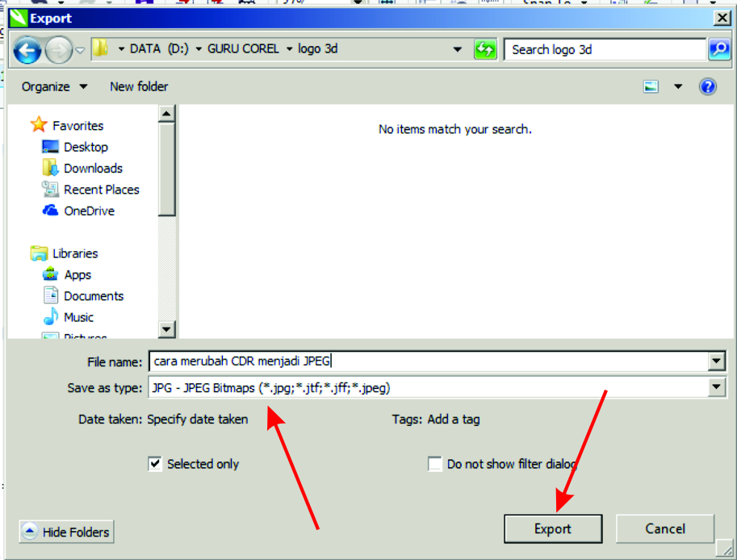
Task: Start the search with the magnifier icon
Action: [718, 49]
